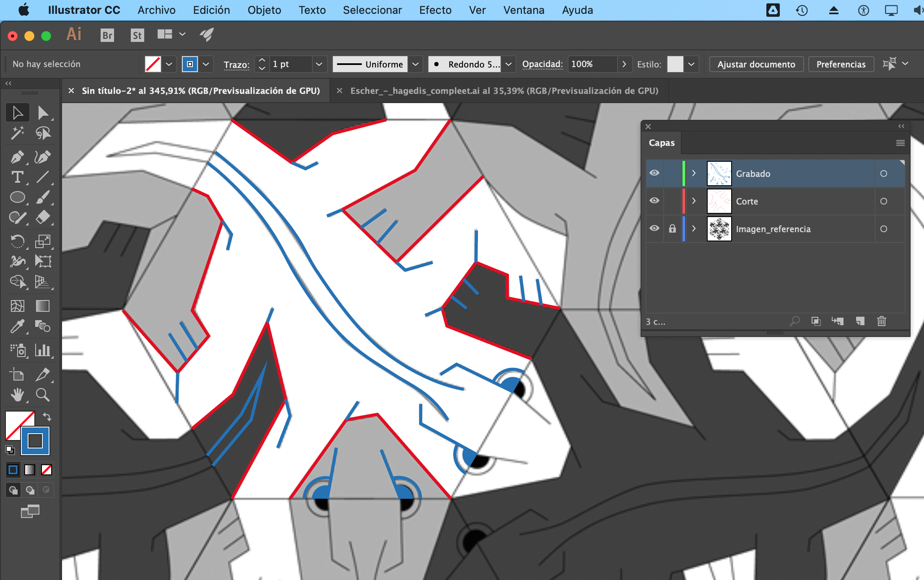Switch to the Sin título-2 document tab
This screenshot has height=580, width=924.
click(201, 91)
